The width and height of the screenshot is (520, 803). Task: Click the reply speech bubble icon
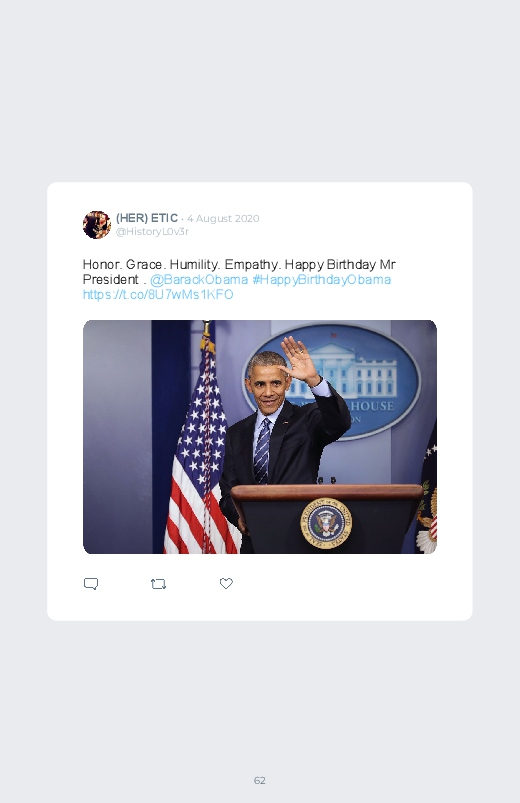click(91, 584)
